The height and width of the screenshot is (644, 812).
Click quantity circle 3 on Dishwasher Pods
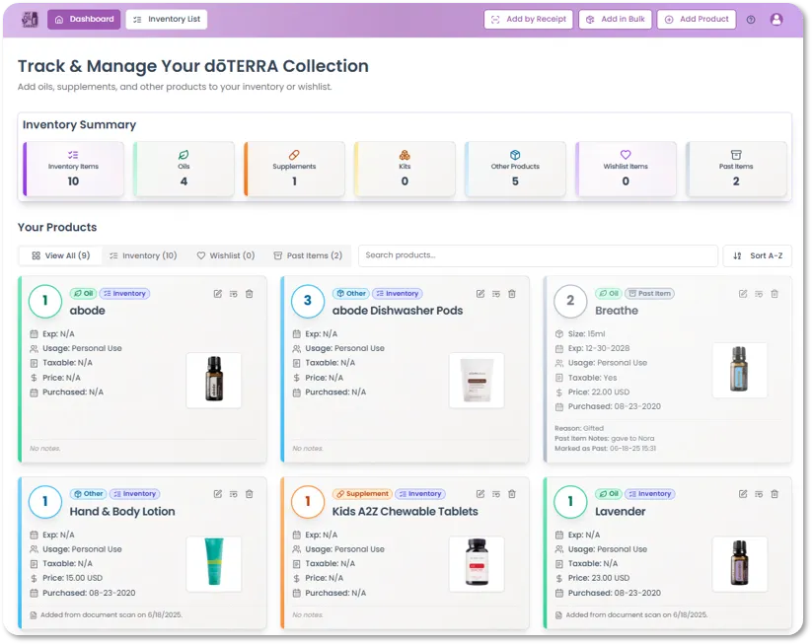308,301
